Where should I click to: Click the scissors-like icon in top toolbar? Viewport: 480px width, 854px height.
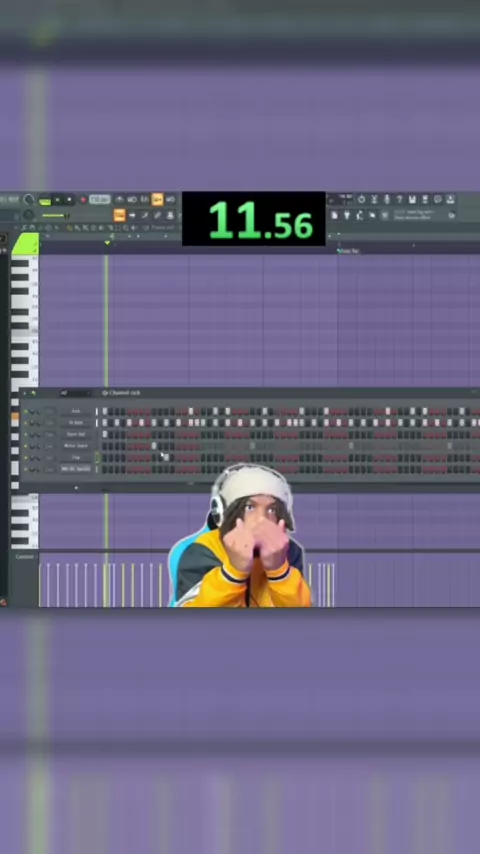click(x=374, y=200)
